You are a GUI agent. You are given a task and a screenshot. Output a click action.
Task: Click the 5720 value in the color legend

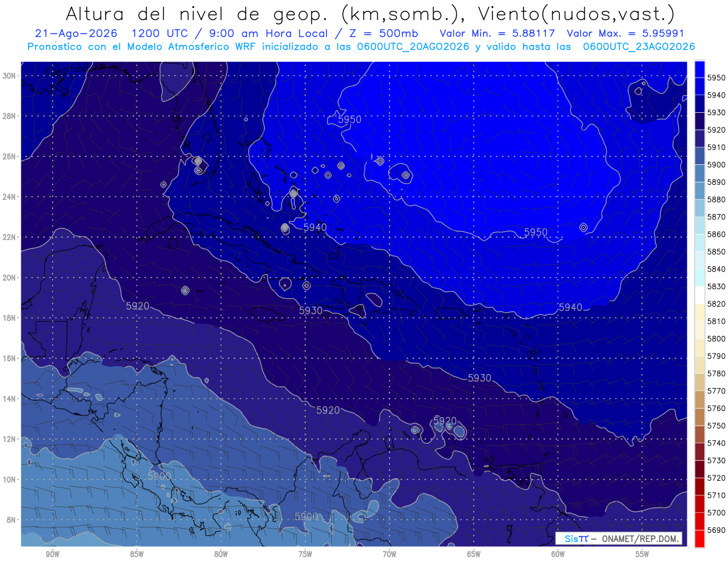click(x=716, y=478)
